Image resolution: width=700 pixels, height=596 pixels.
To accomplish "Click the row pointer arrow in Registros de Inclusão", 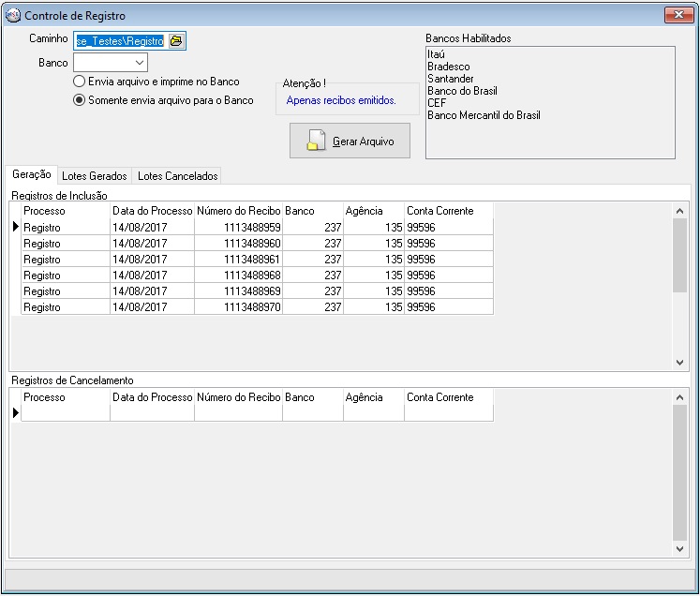I will pos(15,227).
